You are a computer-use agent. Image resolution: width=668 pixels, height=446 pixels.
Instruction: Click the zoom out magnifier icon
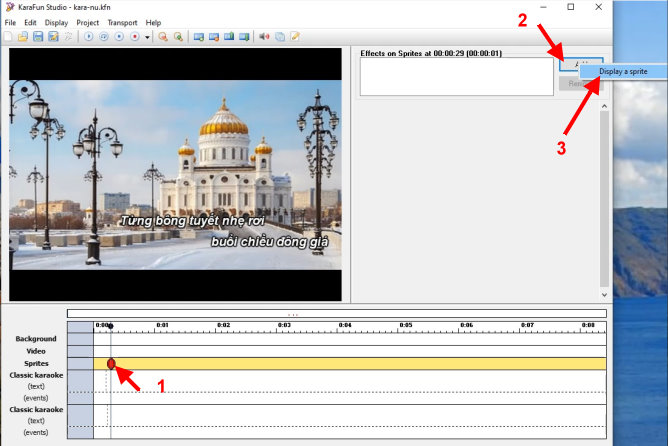pyautogui.click(x=178, y=37)
